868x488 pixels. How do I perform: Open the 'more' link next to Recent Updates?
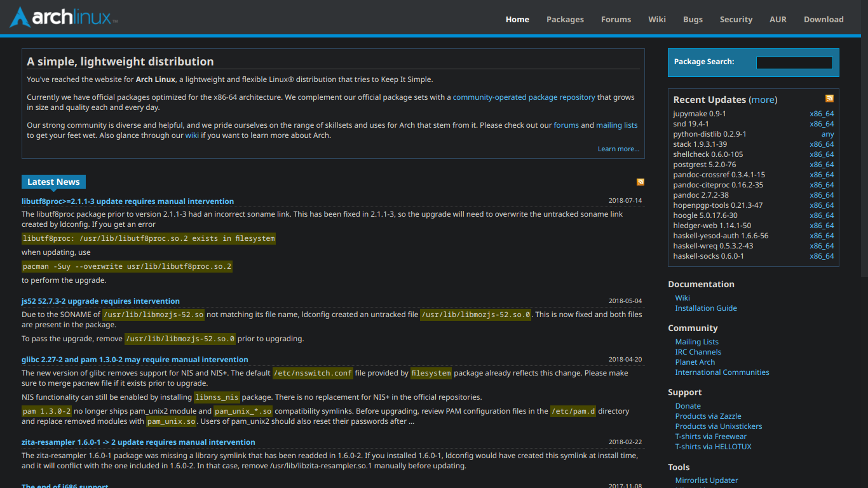point(763,100)
